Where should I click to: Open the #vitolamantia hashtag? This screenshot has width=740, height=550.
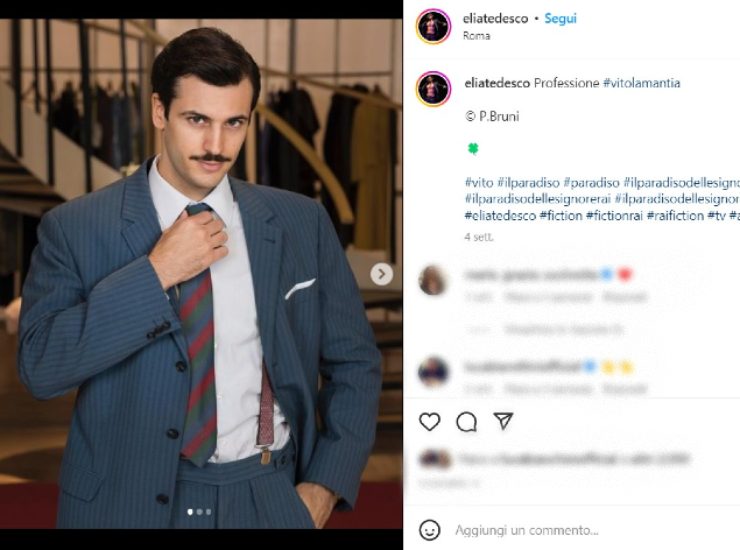(641, 83)
